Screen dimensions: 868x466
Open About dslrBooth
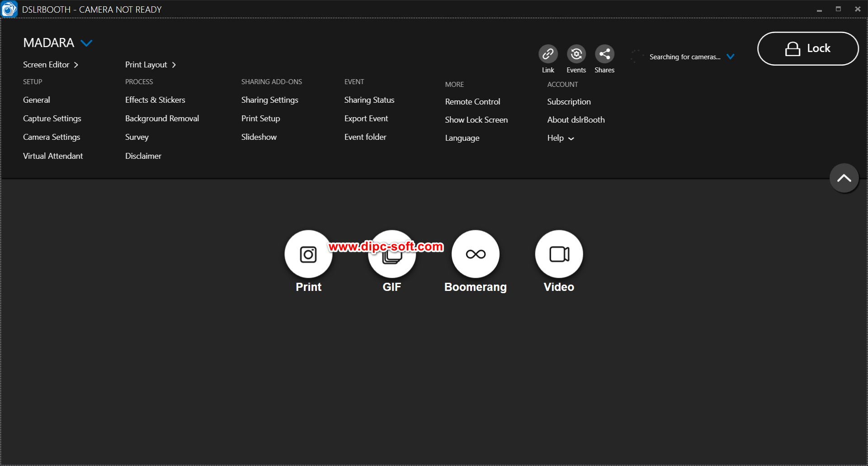576,120
